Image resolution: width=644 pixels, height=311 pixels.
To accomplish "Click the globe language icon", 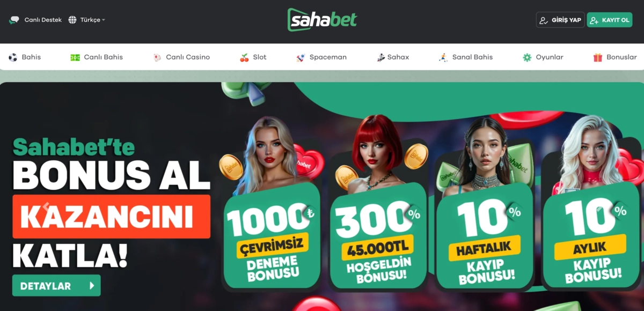I will [72, 20].
